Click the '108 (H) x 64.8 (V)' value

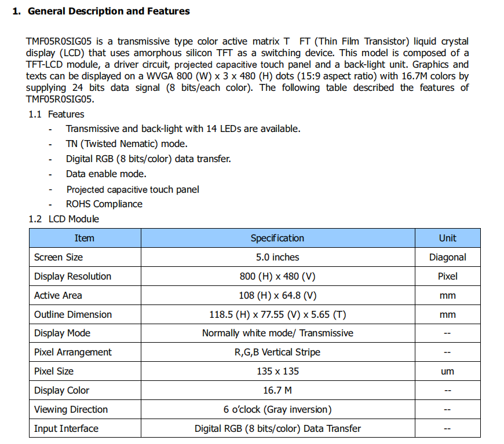pos(277,296)
